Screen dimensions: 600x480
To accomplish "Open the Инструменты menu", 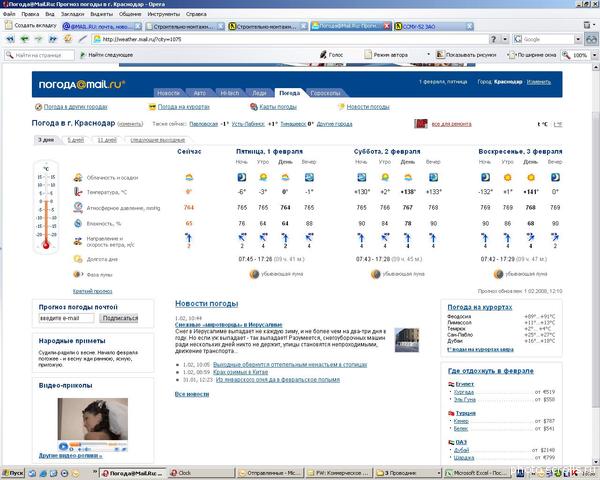I will tap(164, 14).
